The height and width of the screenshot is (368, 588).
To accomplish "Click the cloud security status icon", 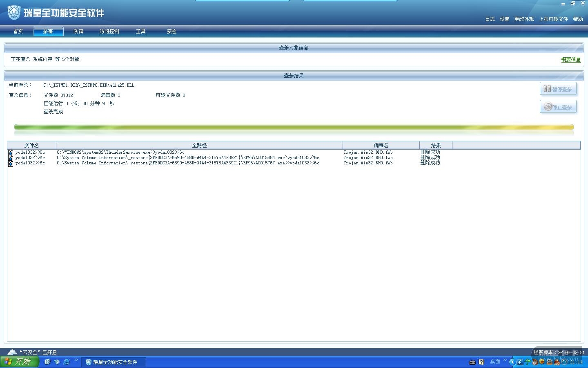I will [x=12, y=352].
